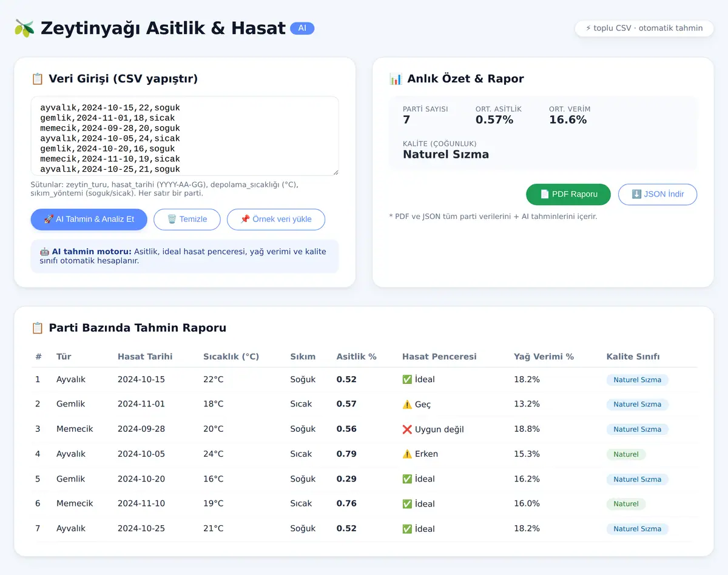Click yield value 16.0%
Viewport: 728px width, 575px height.
click(527, 504)
